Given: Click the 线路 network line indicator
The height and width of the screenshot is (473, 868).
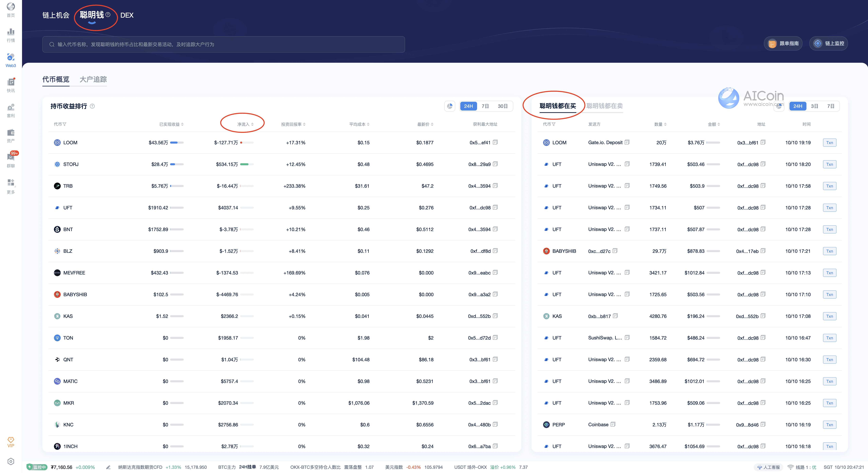Looking at the screenshot, I should click(x=802, y=467).
